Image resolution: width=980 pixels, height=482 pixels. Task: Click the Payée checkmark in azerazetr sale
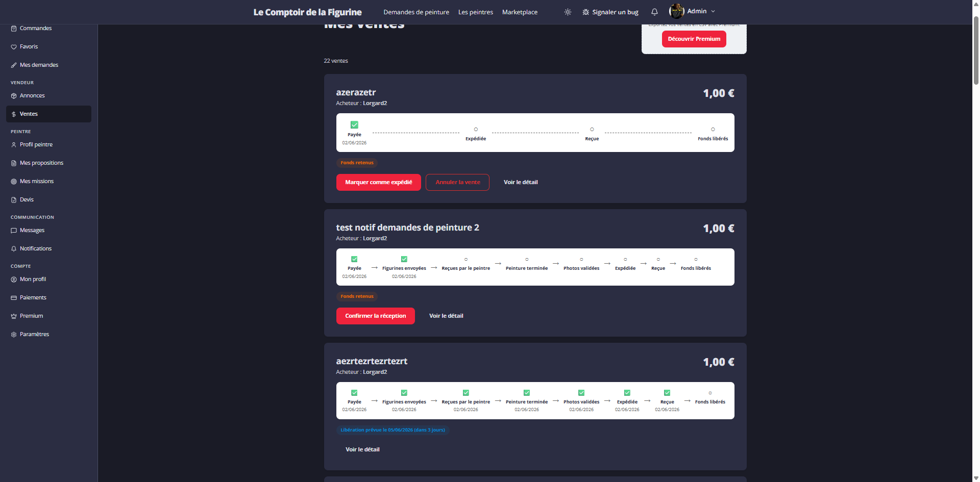(x=354, y=125)
